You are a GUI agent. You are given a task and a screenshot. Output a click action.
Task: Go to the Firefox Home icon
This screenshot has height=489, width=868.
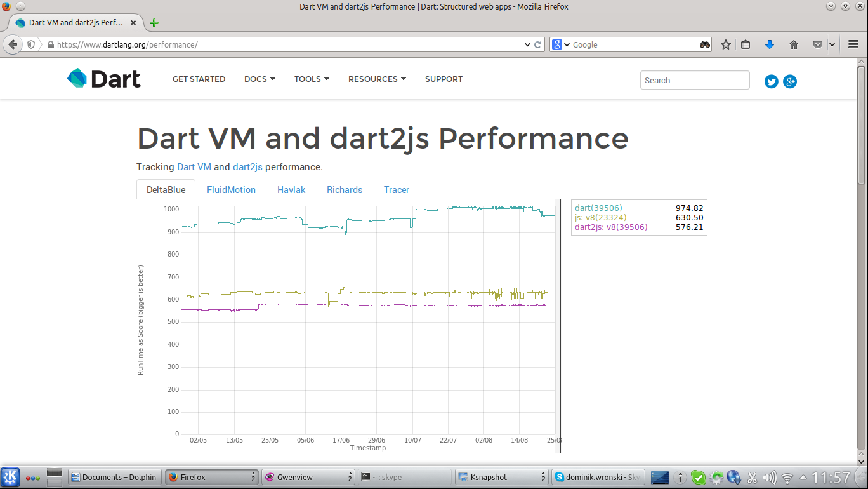click(x=793, y=45)
